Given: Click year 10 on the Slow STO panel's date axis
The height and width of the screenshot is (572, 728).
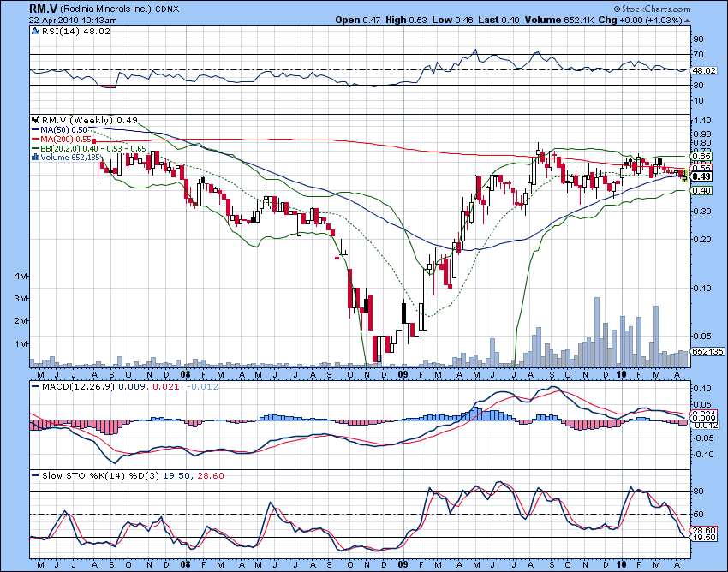Looking at the screenshot, I should click(621, 564).
